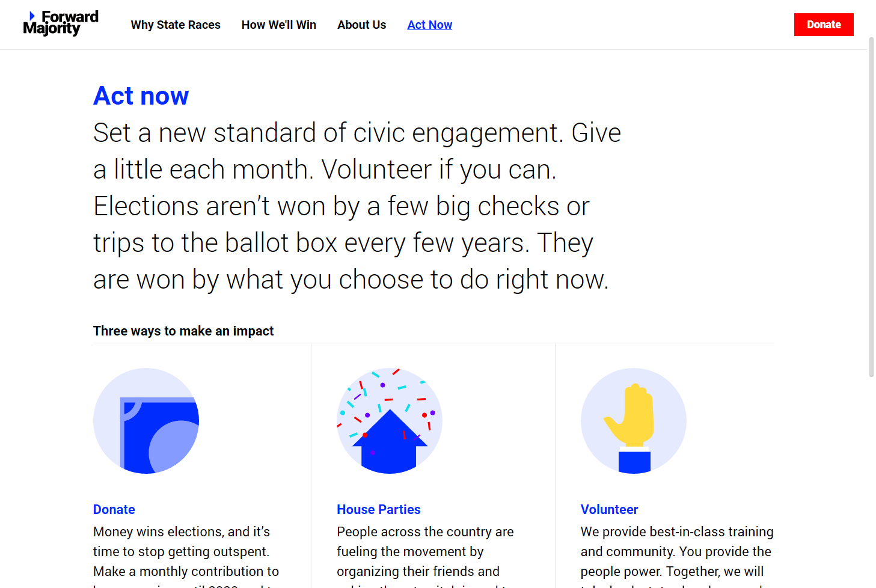The width and height of the screenshot is (876, 588).
Task: Click the House Parties confetti house illustration
Action: pos(390,421)
